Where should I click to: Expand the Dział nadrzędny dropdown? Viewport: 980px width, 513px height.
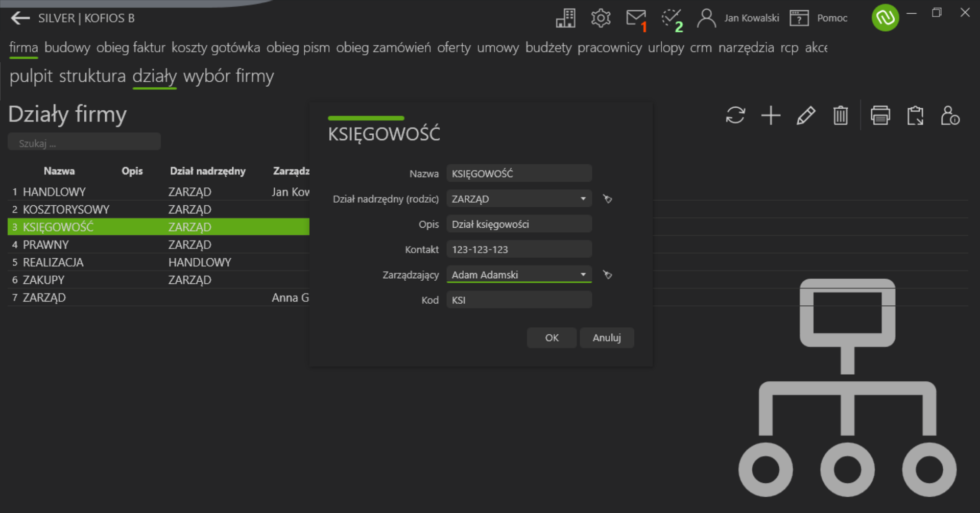(583, 199)
